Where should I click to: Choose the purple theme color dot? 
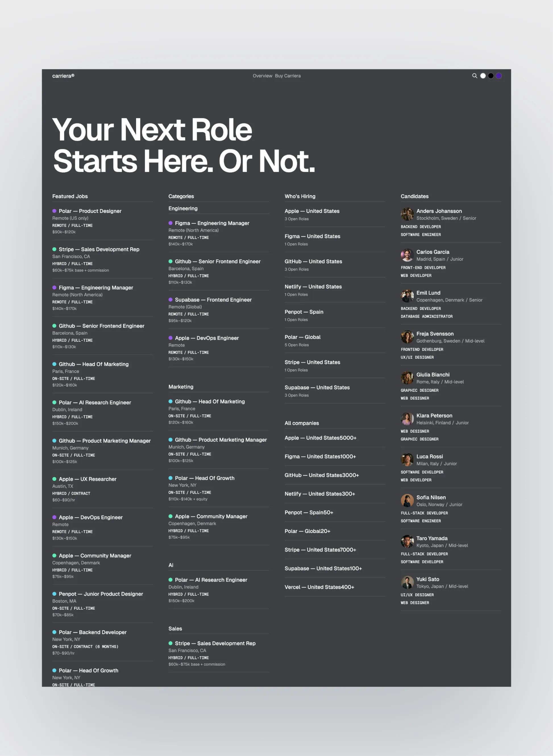click(499, 76)
